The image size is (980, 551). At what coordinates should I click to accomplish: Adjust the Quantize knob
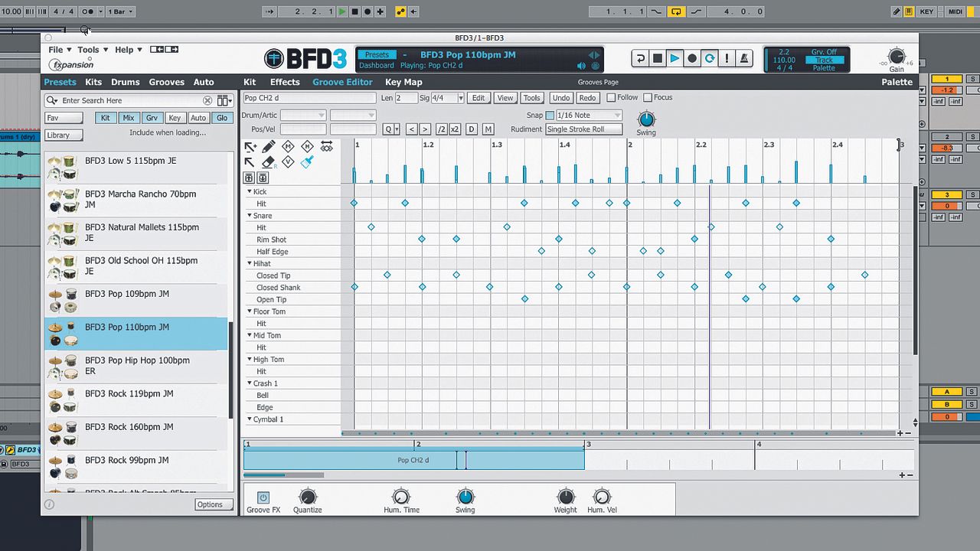pos(307,497)
